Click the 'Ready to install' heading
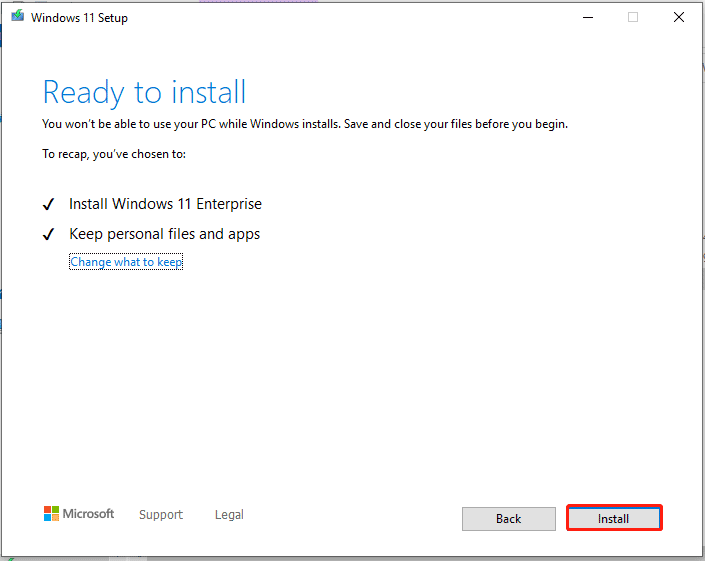Viewport: 705px width, 561px height. point(144,92)
